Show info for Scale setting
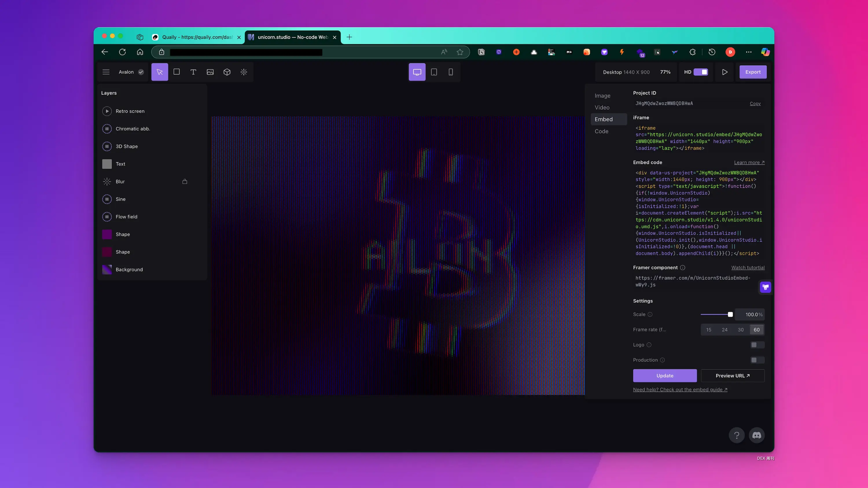Viewport: 868px width, 488px height. [650, 314]
